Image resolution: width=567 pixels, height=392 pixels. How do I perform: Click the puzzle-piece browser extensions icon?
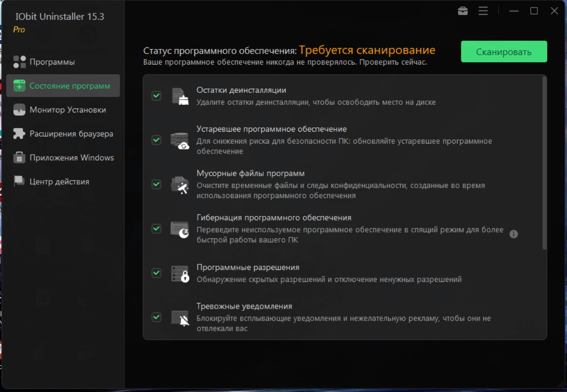tap(20, 134)
